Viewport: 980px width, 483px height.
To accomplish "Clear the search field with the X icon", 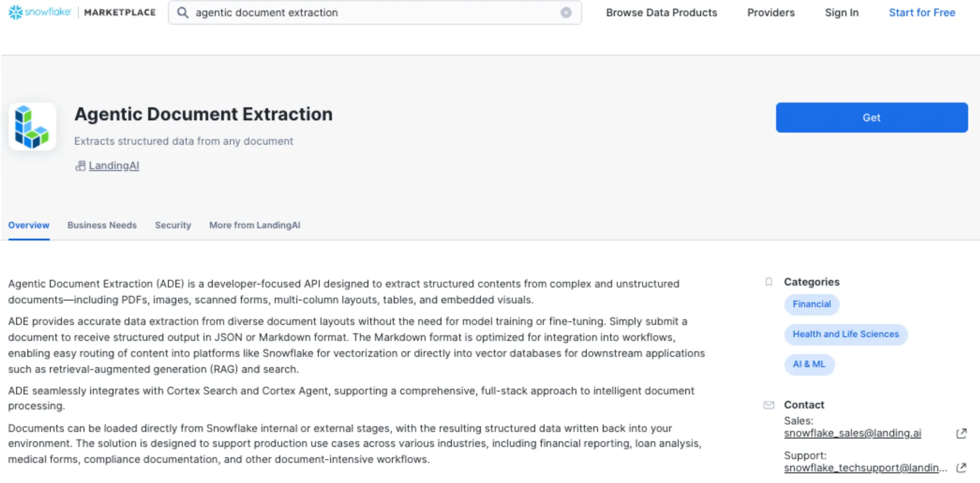I will [566, 13].
